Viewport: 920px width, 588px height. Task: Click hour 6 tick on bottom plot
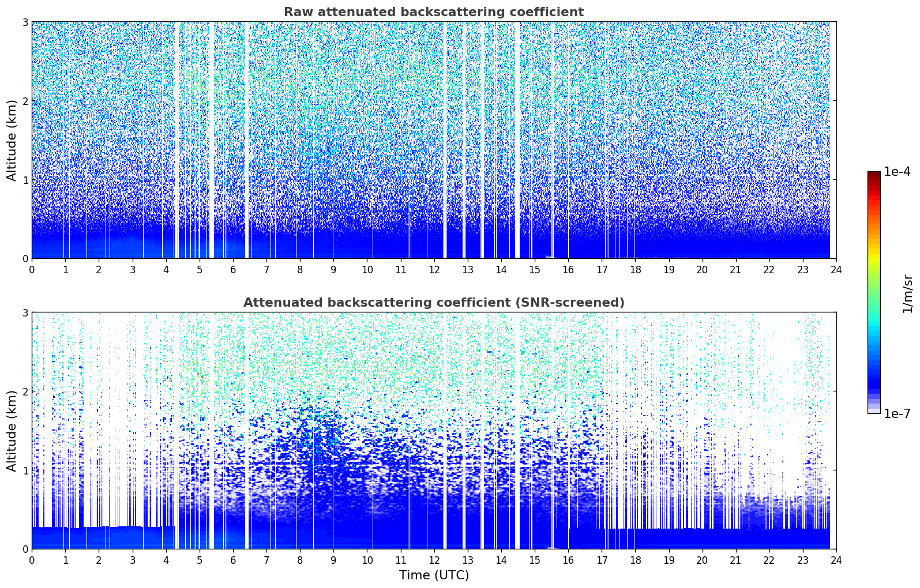point(233,560)
